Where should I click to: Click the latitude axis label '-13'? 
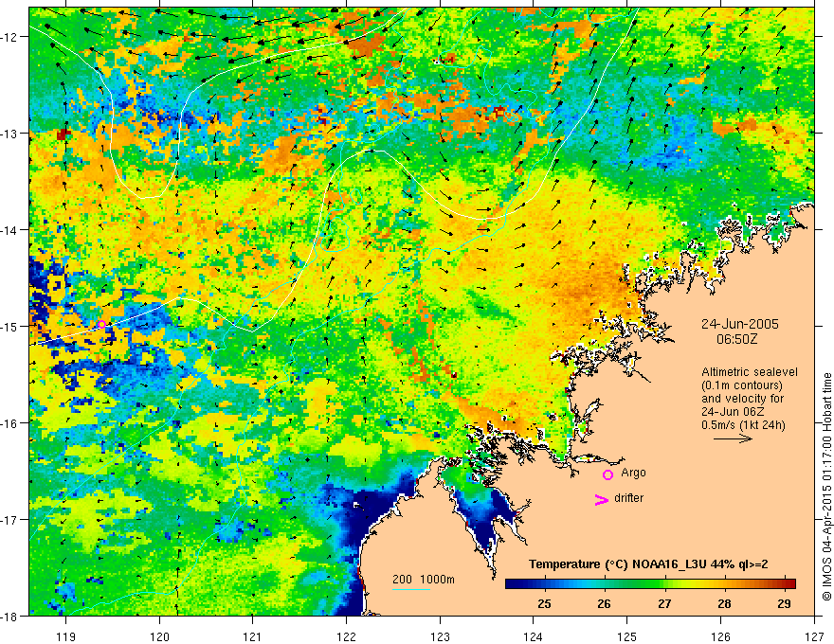[x=10, y=134]
